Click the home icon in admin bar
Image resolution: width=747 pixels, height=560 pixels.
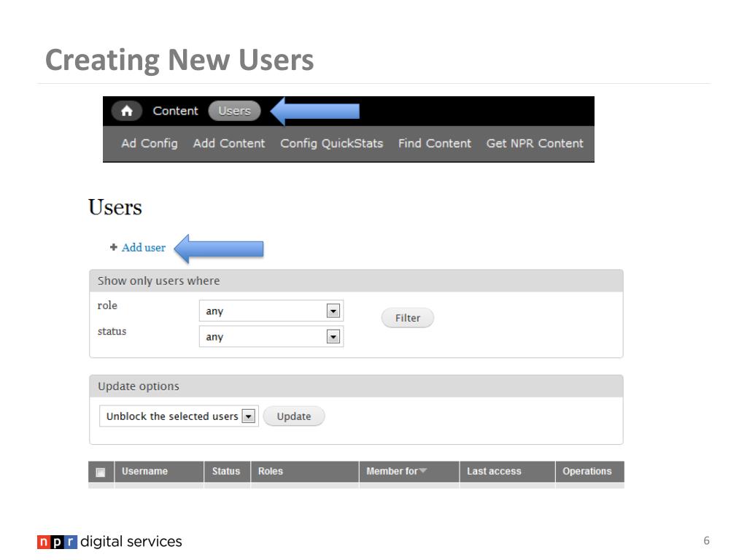127,111
